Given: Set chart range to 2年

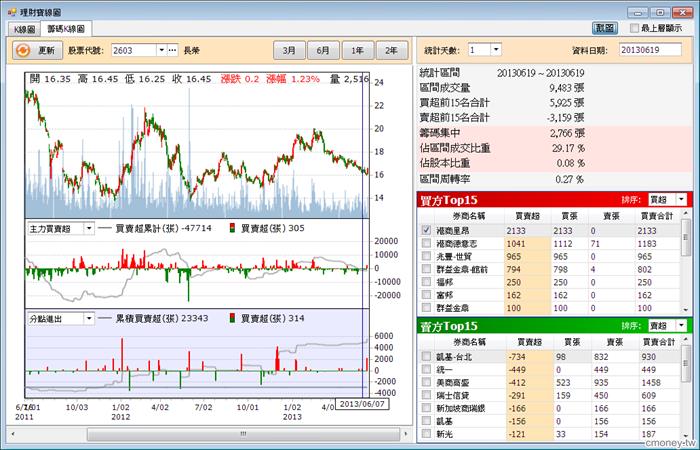Looking at the screenshot, I should click(x=391, y=49).
